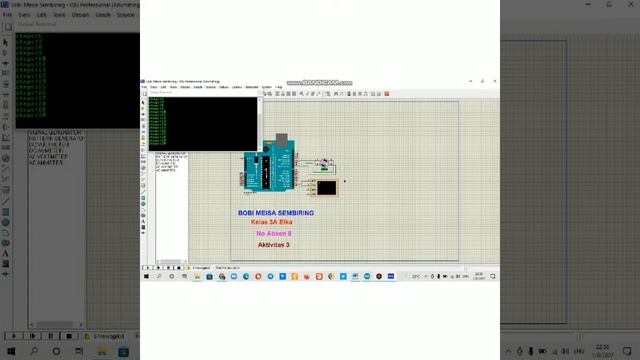Pause the simulation in background window
This screenshot has height=360, width=640.
click(51, 336)
